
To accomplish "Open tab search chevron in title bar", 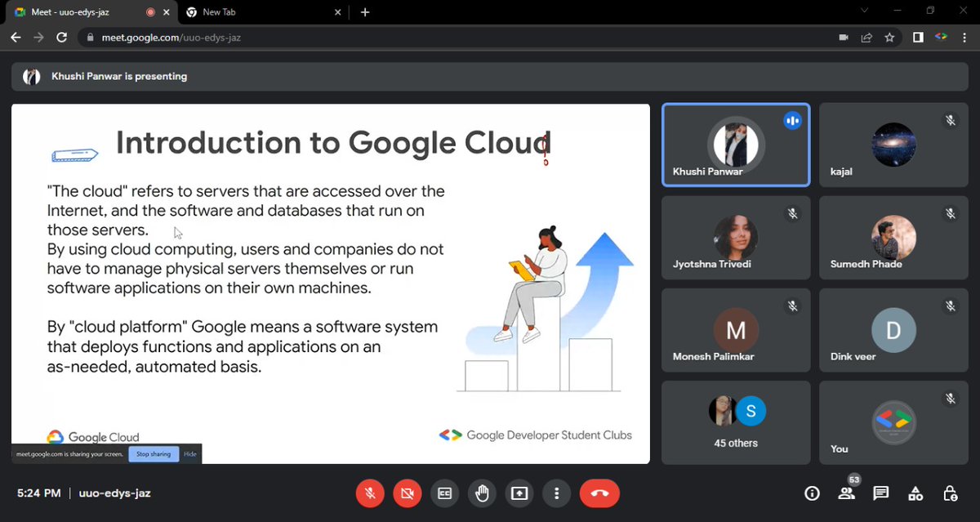I will click(865, 11).
